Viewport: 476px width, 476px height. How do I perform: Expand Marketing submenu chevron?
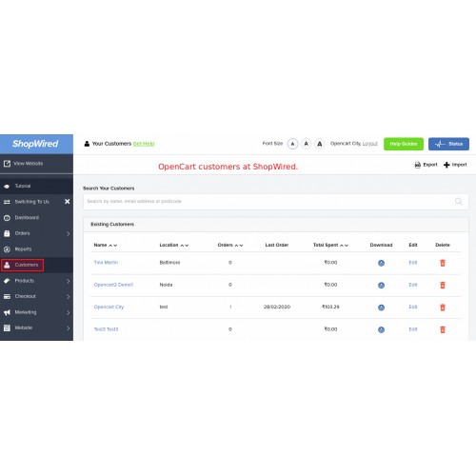68,312
